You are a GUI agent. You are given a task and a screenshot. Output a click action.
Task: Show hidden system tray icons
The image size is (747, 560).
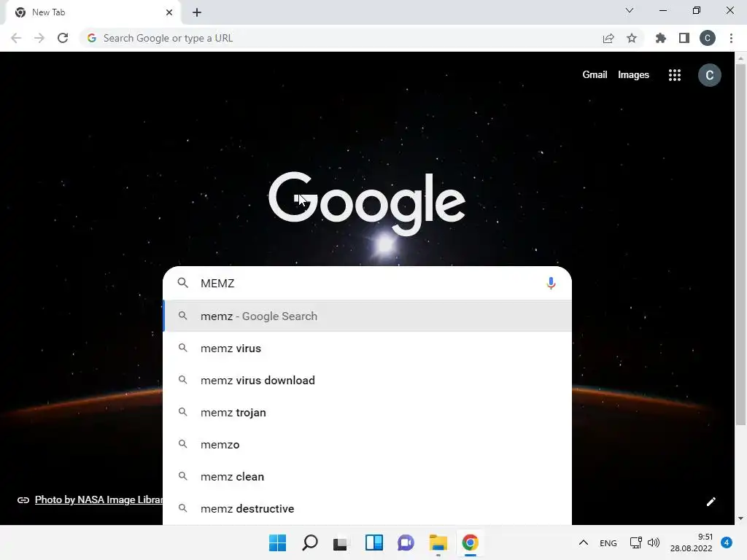tap(583, 542)
